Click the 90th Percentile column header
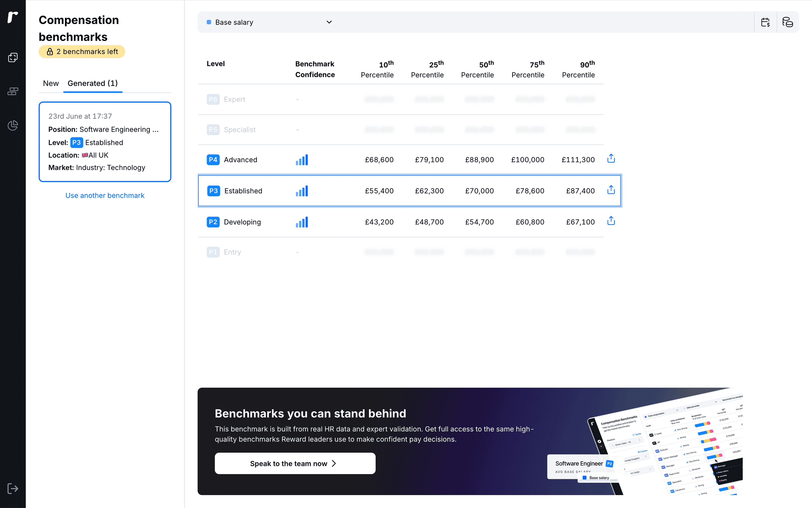The height and width of the screenshot is (508, 812). [578, 69]
